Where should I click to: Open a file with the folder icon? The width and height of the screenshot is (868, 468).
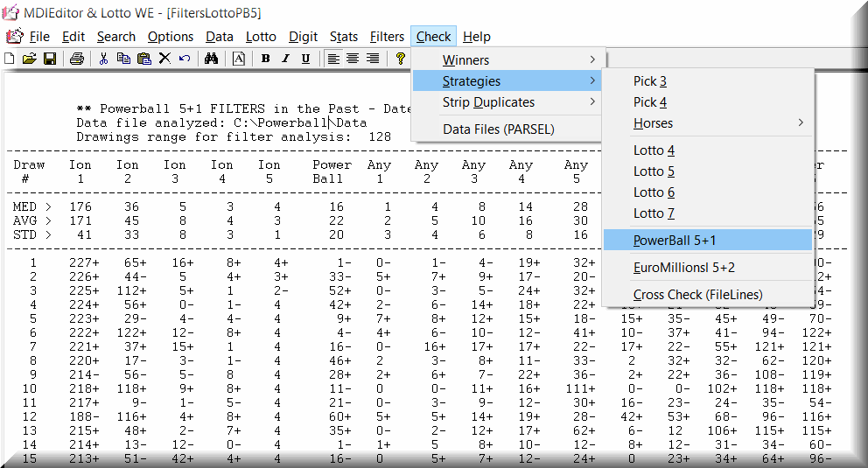point(30,58)
